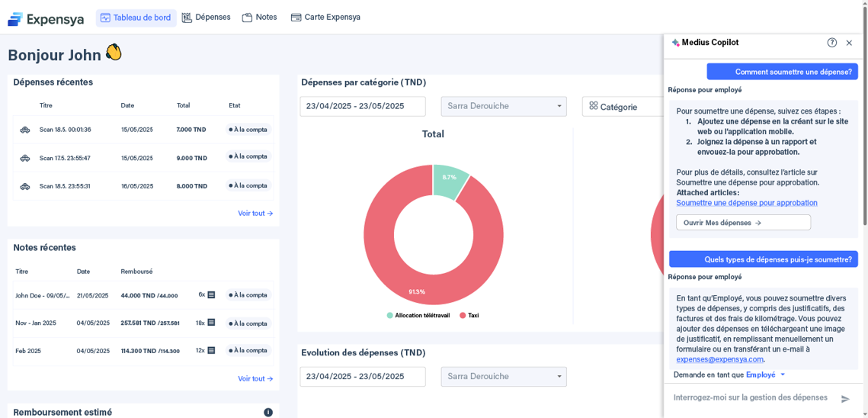Expand Sarra Derouiche dropdown in Evolution des dépenses
868x418 pixels.
point(559,377)
